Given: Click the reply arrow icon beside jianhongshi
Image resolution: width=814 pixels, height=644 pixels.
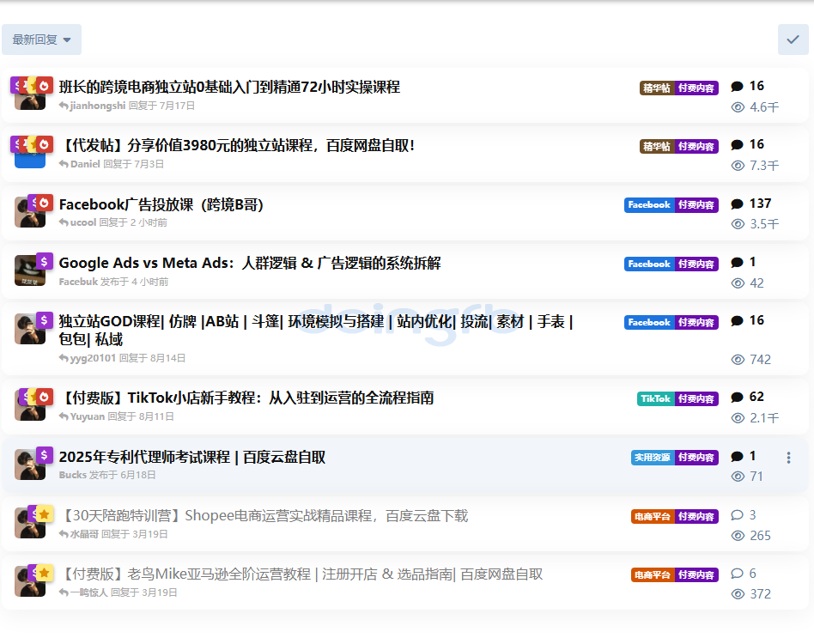Looking at the screenshot, I should pyautogui.click(x=64, y=106).
